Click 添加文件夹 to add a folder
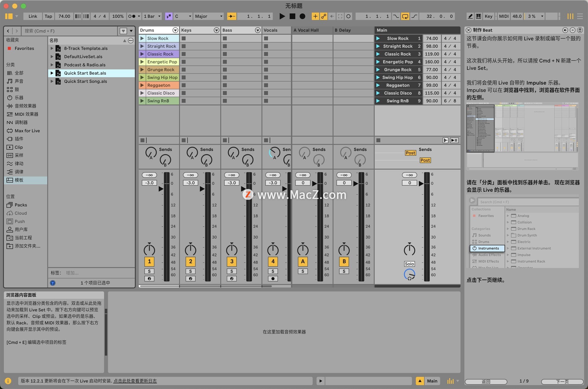This screenshot has width=588, height=389. click(x=27, y=246)
